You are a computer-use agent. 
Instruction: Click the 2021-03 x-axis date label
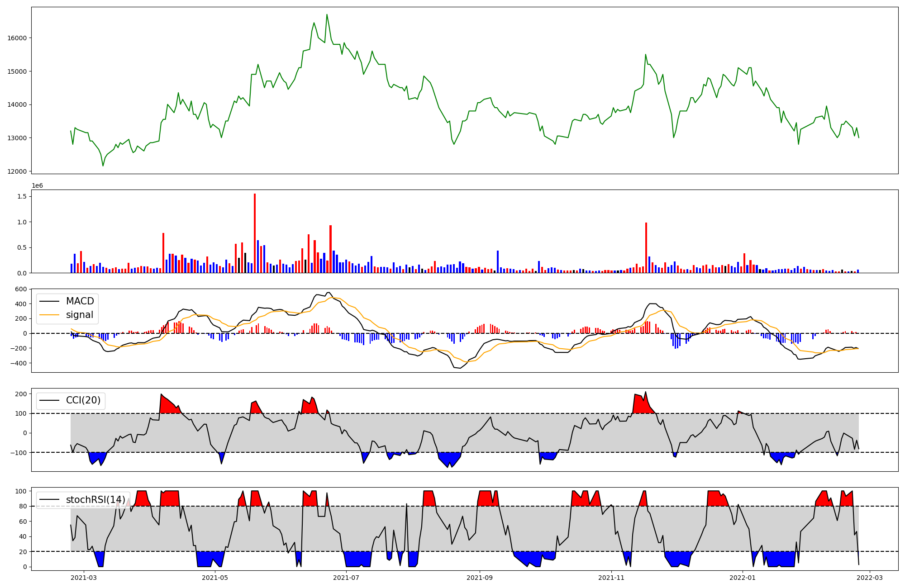pyautogui.click(x=84, y=578)
